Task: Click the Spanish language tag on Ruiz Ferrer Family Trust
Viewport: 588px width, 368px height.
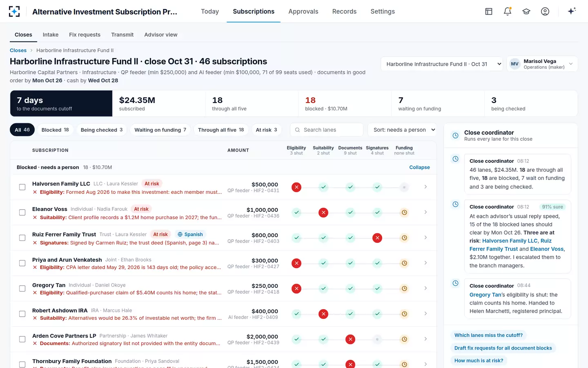Action: click(x=190, y=234)
